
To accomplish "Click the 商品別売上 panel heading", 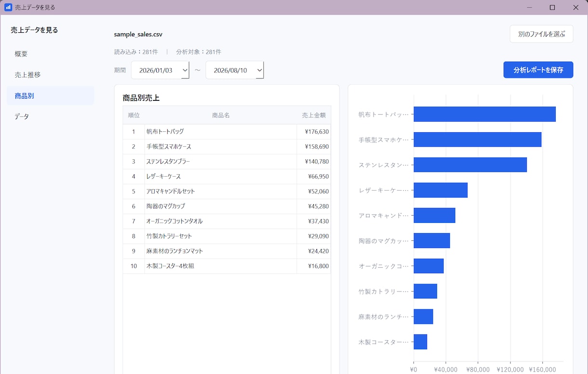I will 141,98.
